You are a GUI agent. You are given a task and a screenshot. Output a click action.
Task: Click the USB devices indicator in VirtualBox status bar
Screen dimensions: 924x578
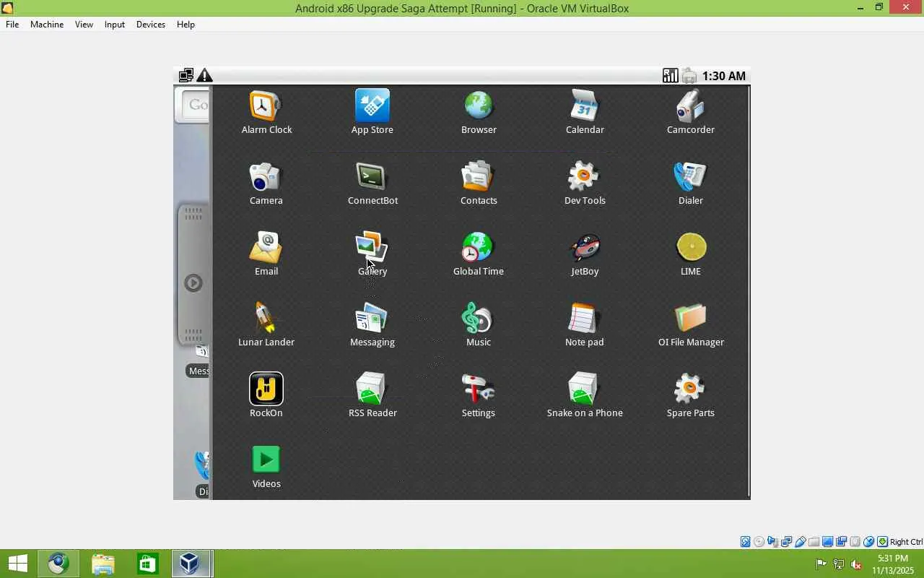[800, 542]
